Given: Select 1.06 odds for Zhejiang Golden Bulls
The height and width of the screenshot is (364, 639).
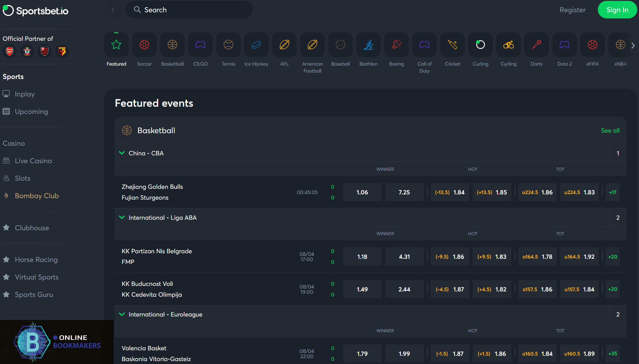Looking at the screenshot, I should click(362, 192).
